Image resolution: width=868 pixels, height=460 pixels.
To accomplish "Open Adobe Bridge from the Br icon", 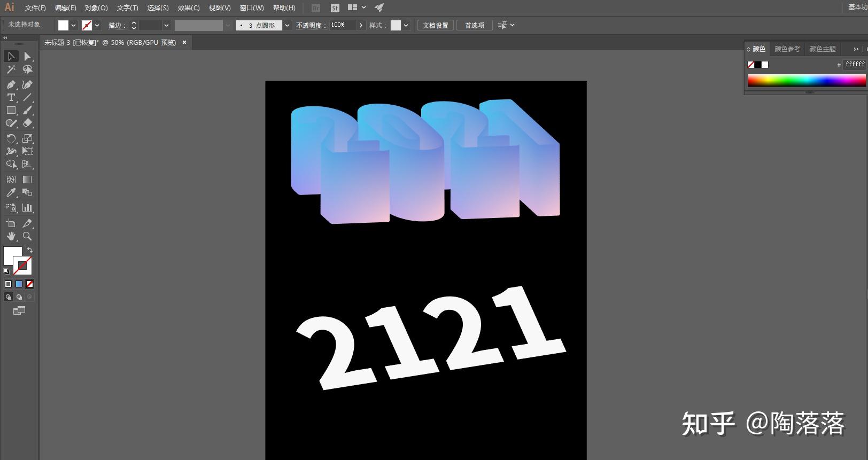I will coord(316,8).
